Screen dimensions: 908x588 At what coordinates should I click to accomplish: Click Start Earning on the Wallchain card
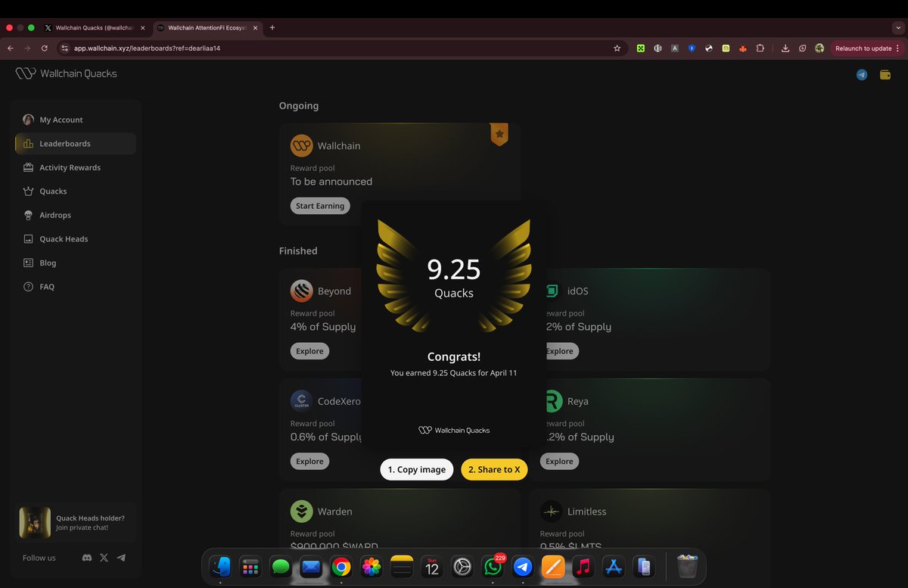point(320,206)
